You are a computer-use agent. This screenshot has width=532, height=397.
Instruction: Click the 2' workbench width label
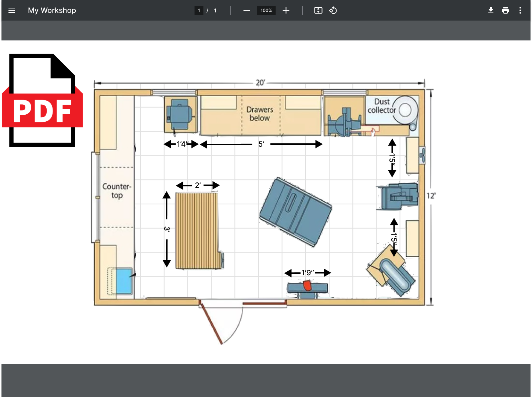coord(198,185)
